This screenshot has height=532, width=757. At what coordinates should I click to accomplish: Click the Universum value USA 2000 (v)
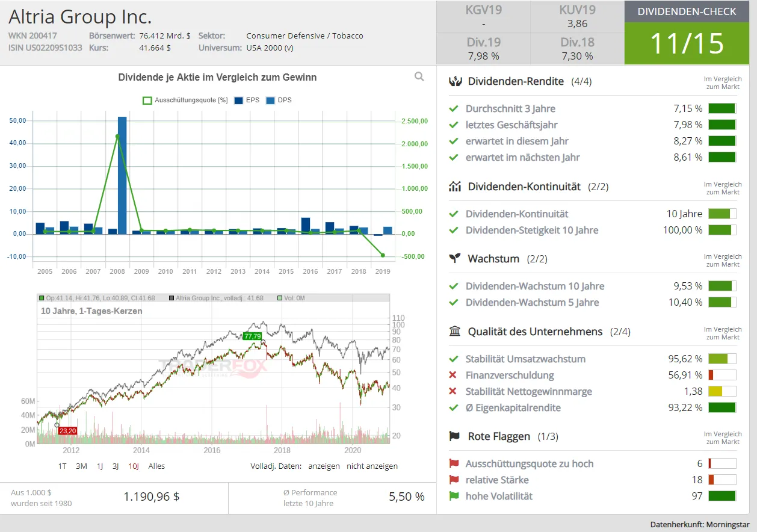270,48
